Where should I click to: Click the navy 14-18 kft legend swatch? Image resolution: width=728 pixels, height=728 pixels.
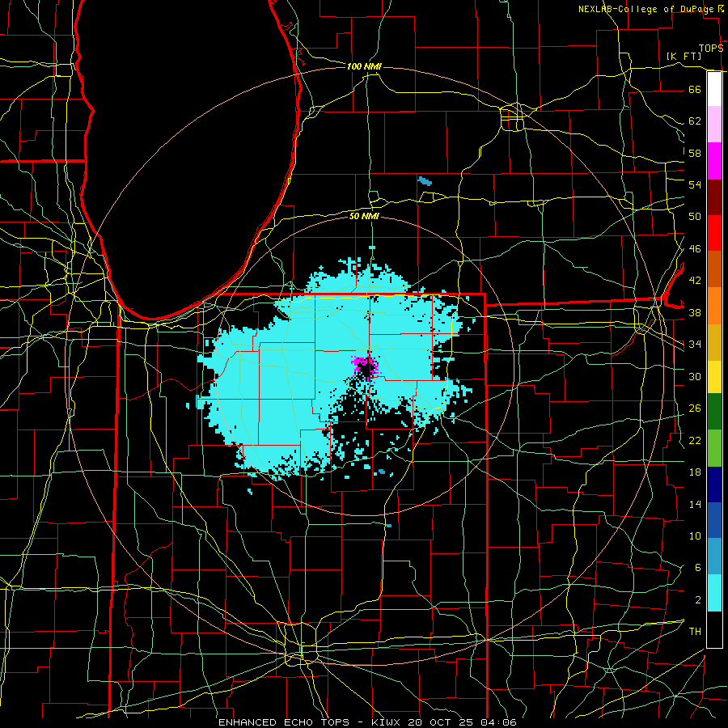714,485
